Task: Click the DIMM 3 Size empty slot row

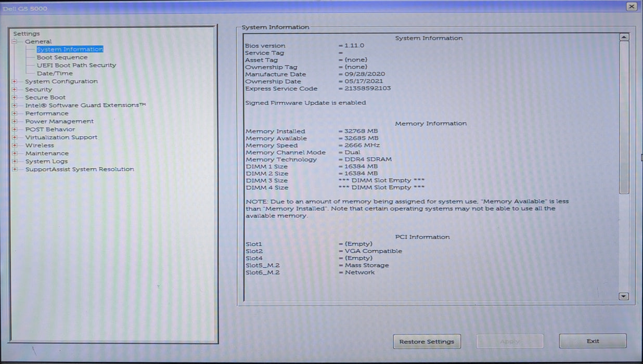Action: point(335,180)
